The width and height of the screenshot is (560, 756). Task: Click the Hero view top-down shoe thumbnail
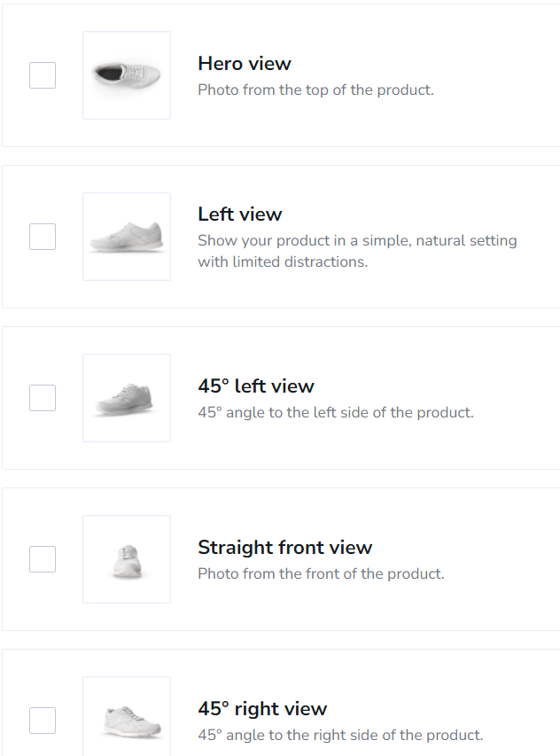[x=127, y=75]
